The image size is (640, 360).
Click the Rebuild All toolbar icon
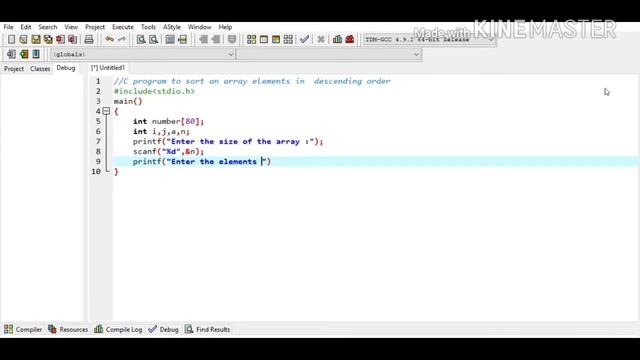288,39
